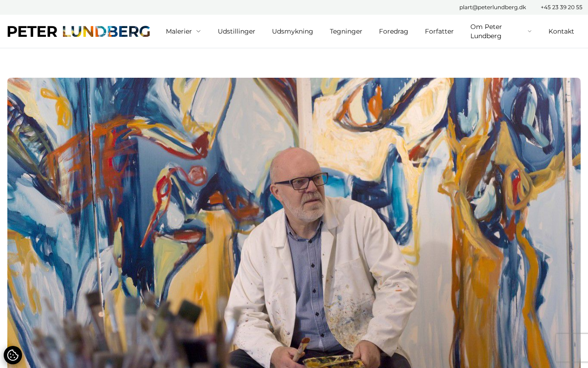Expand the Om Peter Lundberg chevron

click(529, 31)
